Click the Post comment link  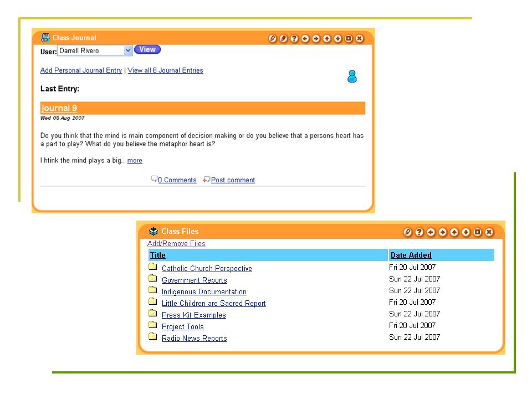(x=233, y=180)
